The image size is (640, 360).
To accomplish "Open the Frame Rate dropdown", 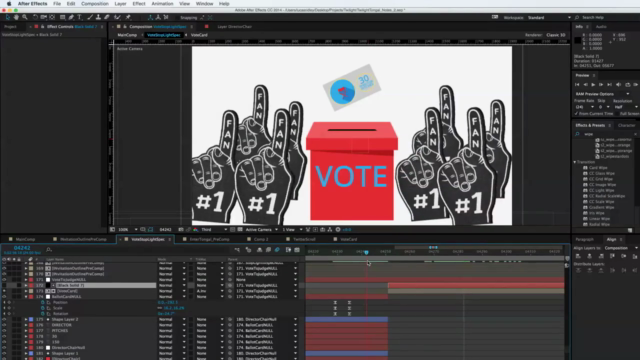I will [584, 107].
